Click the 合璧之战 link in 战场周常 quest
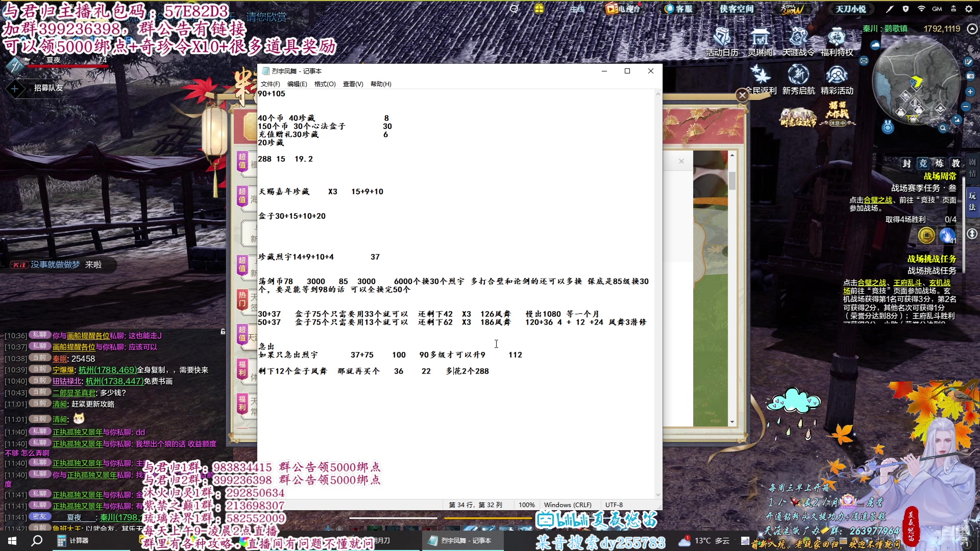The image size is (980, 551). [x=878, y=200]
